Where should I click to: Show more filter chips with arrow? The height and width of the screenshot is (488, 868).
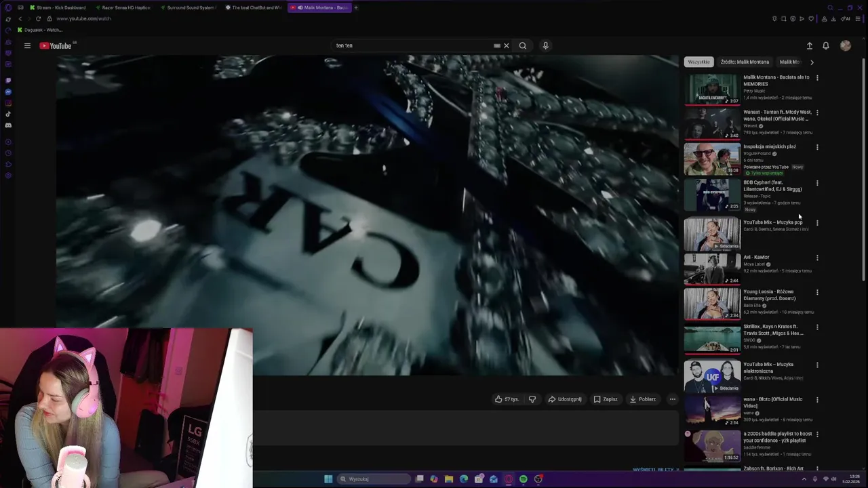coord(812,62)
